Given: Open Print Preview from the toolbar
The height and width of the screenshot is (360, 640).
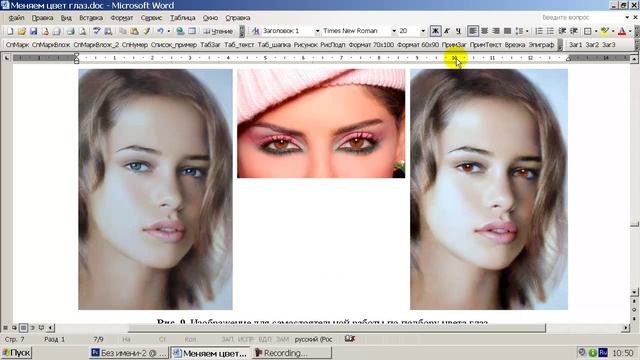Looking at the screenshot, I should (82, 31).
